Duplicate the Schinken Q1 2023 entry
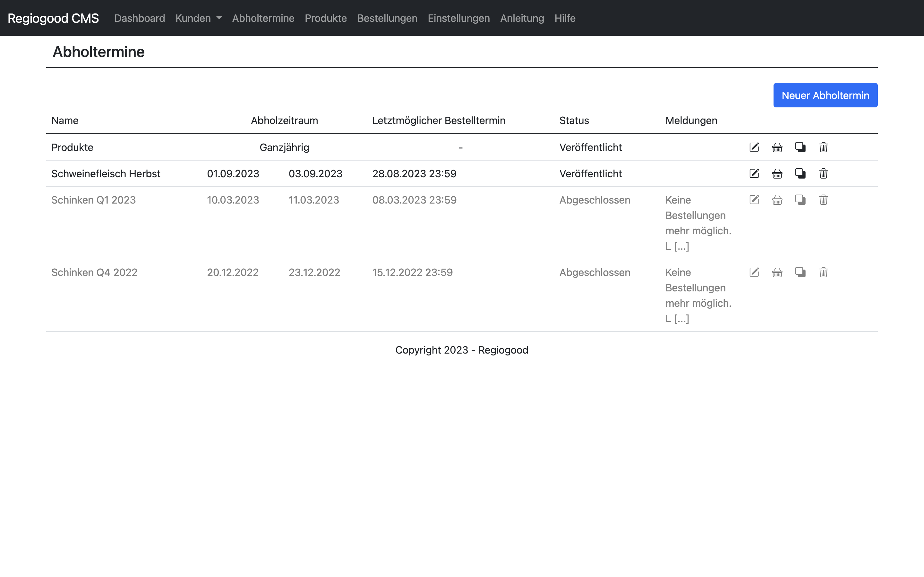The height and width of the screenshot is (577, 924). point(800,200)
